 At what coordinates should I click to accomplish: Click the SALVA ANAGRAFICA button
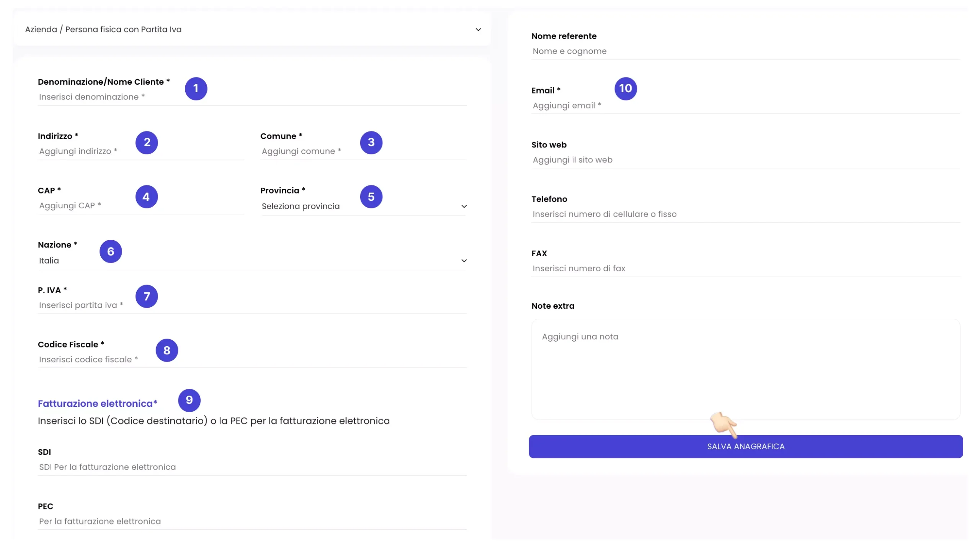746,446
